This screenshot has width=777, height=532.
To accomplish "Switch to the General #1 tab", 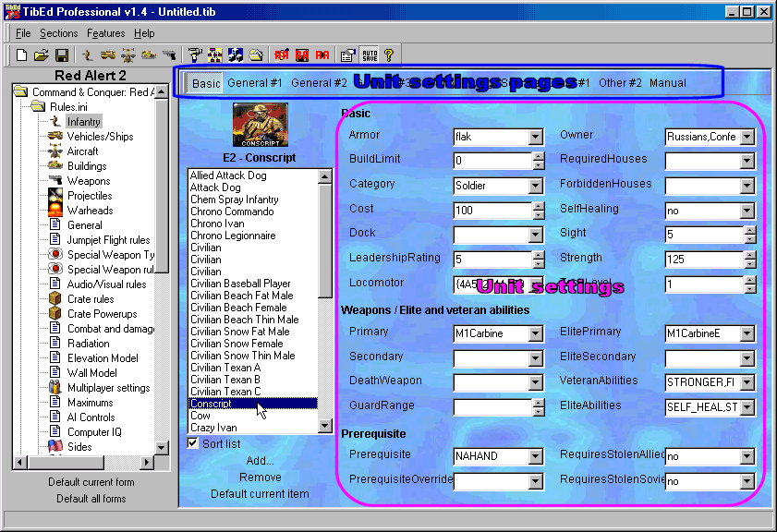I will 255,83.
